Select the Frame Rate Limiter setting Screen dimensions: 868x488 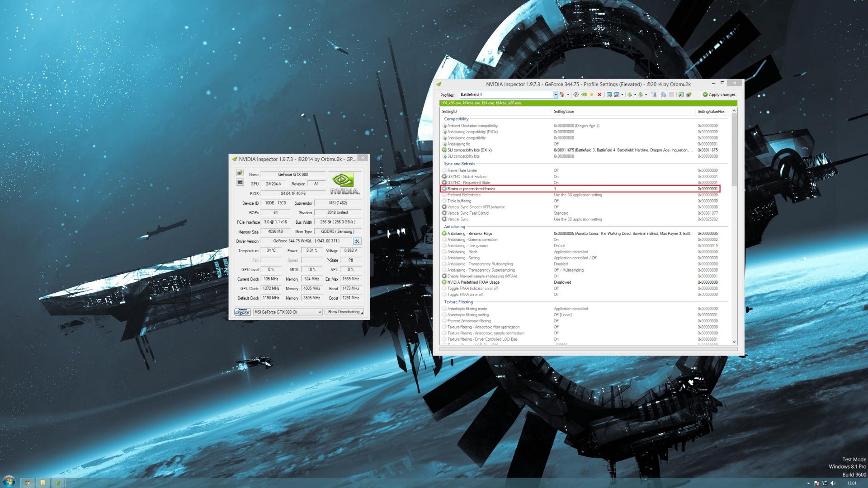(462, 170)
